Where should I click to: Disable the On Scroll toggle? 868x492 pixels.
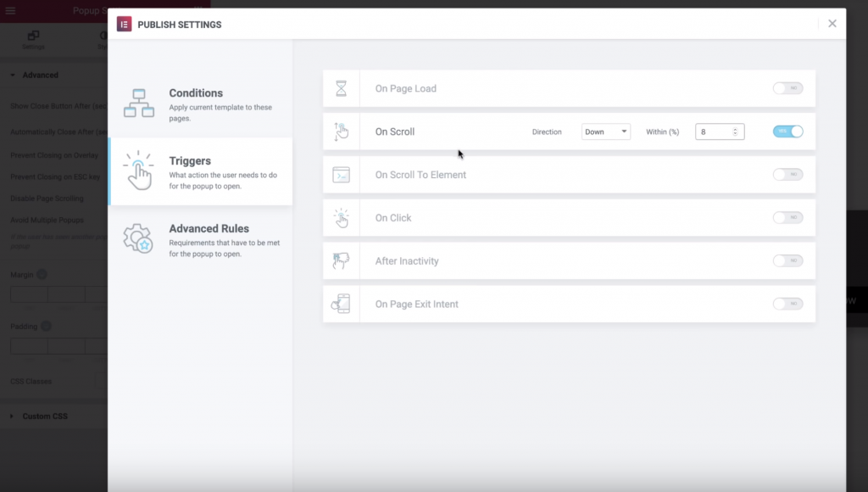[x=787, y=131]
